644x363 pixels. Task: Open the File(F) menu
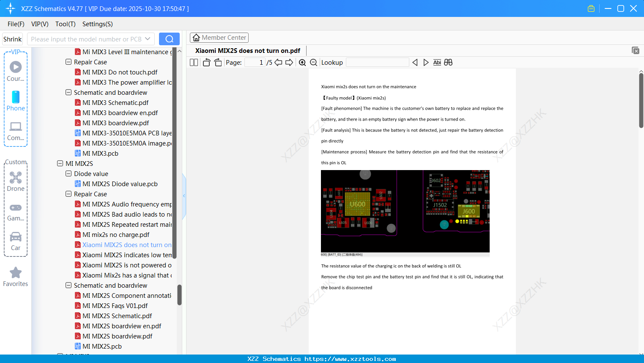click(16, 24)
